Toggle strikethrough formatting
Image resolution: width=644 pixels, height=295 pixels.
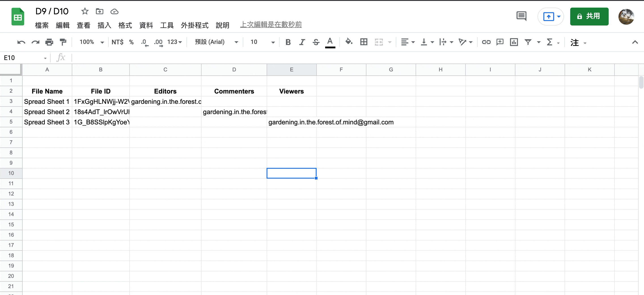316,42
